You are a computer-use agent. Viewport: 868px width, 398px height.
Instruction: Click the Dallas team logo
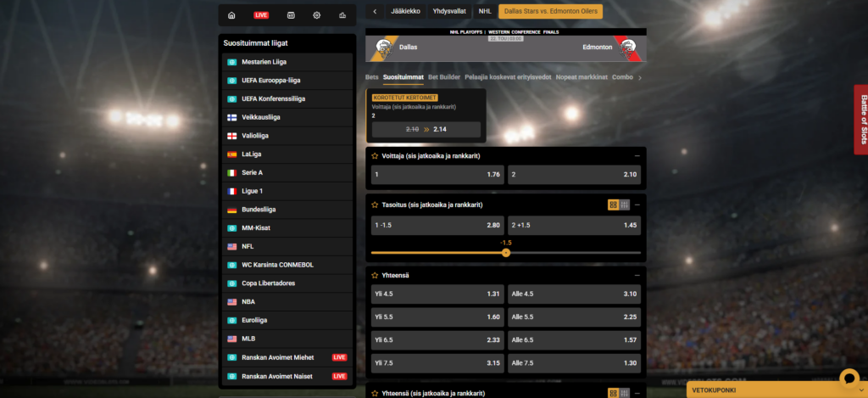pos(384,48)
